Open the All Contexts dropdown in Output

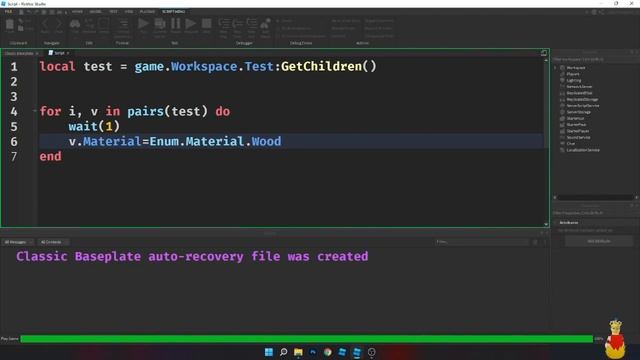[53, 242]
